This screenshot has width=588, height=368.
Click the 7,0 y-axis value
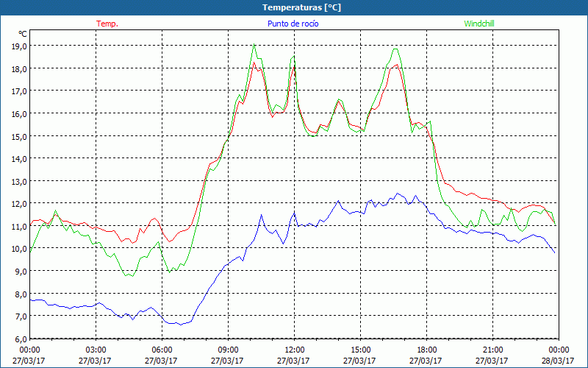click(x=21, y=316)
